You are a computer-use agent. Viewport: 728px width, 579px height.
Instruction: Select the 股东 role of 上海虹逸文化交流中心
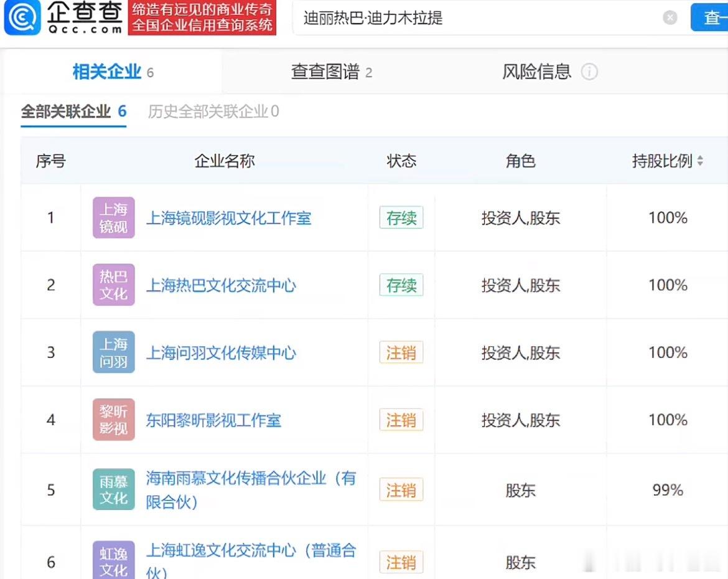520,562
